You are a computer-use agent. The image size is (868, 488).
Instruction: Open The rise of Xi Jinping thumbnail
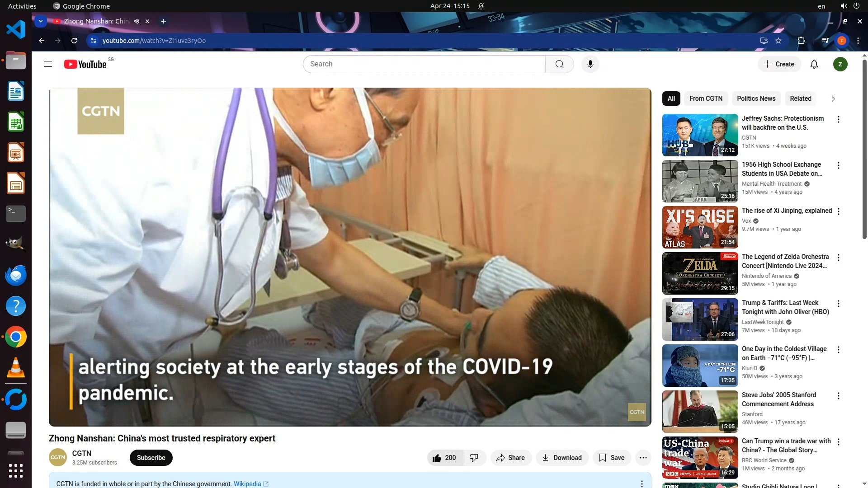(x=700, y=227)
